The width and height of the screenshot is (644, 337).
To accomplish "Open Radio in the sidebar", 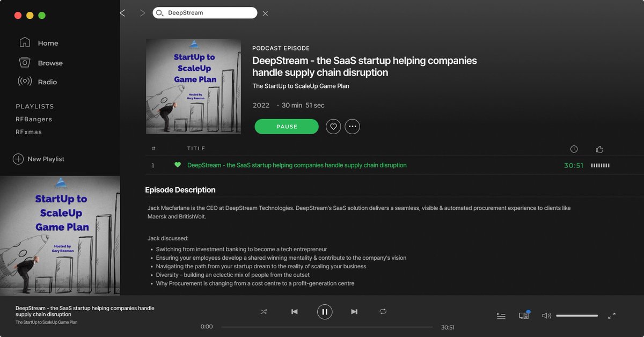I will point(47,82).
